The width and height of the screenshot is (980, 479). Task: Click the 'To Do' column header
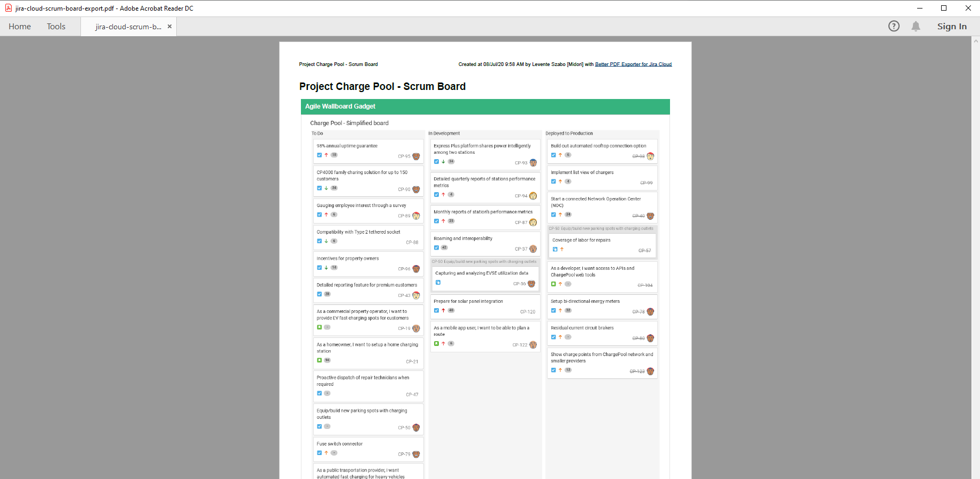click(x=317, y=134)
